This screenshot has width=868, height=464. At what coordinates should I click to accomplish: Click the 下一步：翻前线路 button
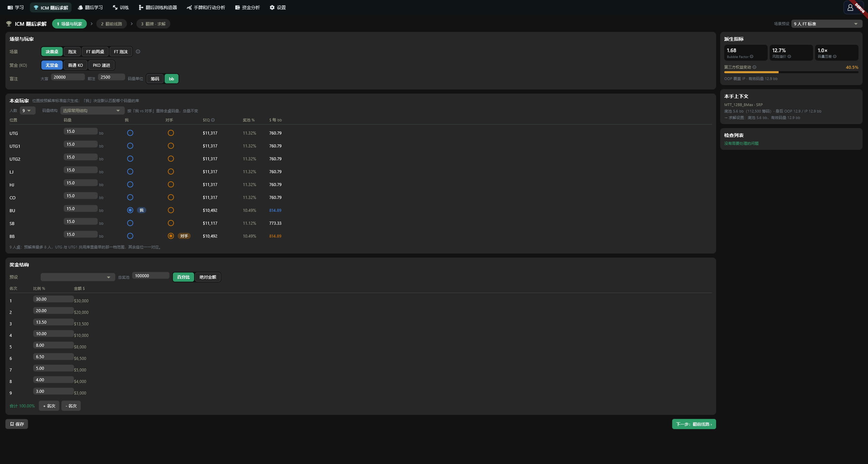[694, 424]
